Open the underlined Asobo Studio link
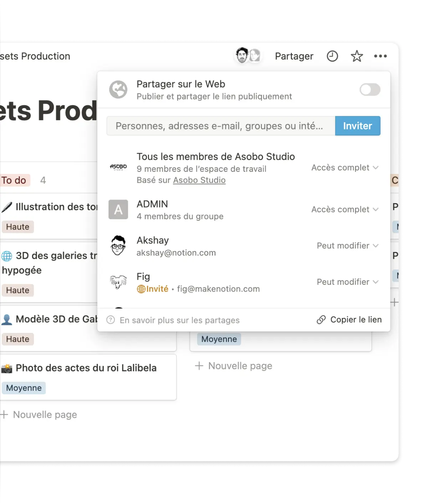 (x=199, y=180)
